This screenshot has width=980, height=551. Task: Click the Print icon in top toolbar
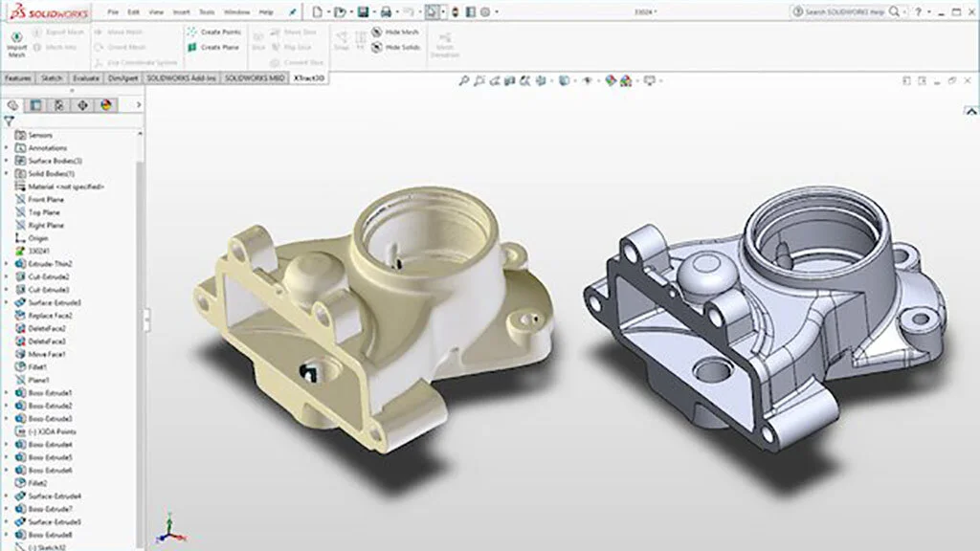386,11
